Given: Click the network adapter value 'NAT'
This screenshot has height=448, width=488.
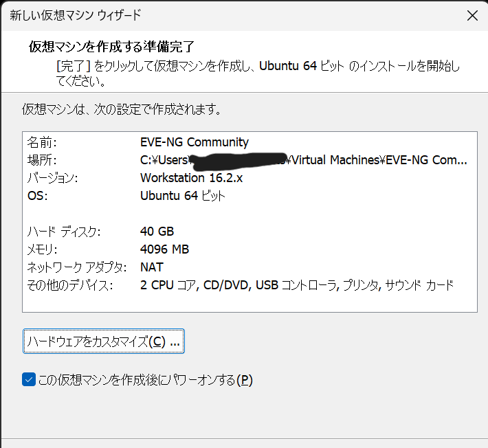Looking at the screenshot, I should coord(152,267).
